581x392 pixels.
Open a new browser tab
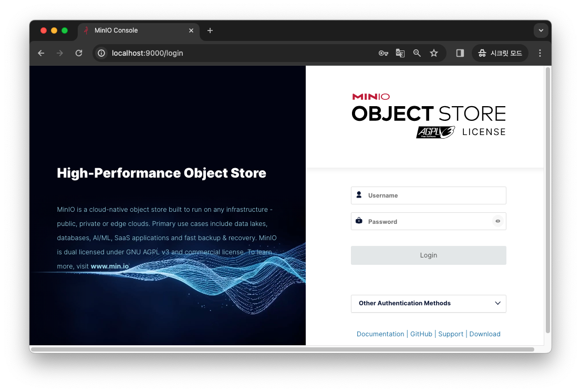point(210,30)
